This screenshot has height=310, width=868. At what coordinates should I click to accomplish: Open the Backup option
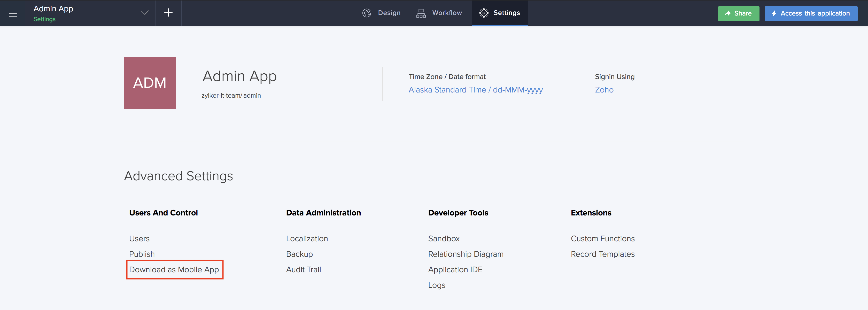pos(299,254)
